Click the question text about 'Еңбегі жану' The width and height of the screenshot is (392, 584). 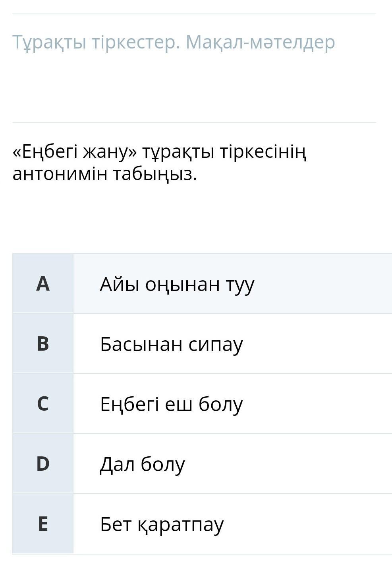coord(159,163)
